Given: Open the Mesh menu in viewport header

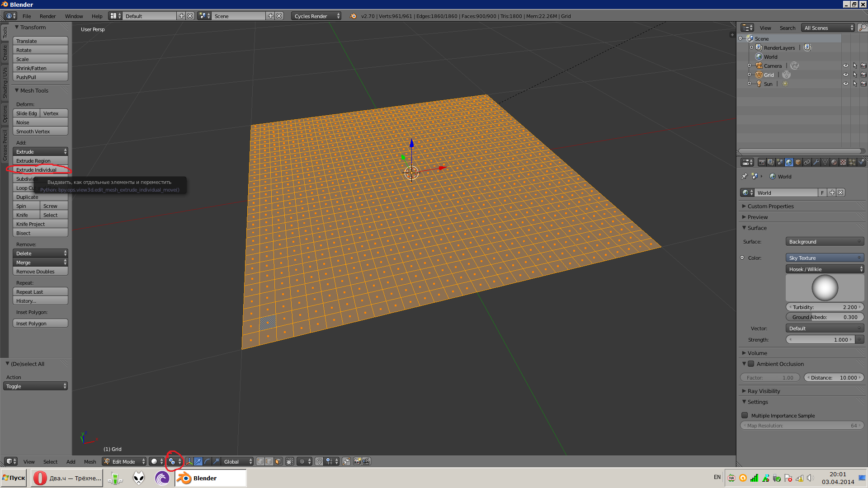Looking at the screenshot, I should point(90,461).
